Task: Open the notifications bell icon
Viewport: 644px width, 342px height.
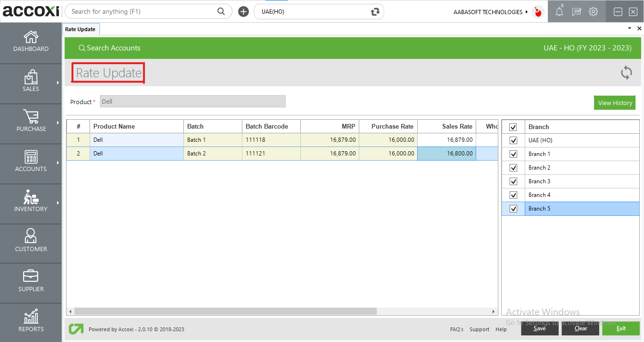Action: coord(559,12)
